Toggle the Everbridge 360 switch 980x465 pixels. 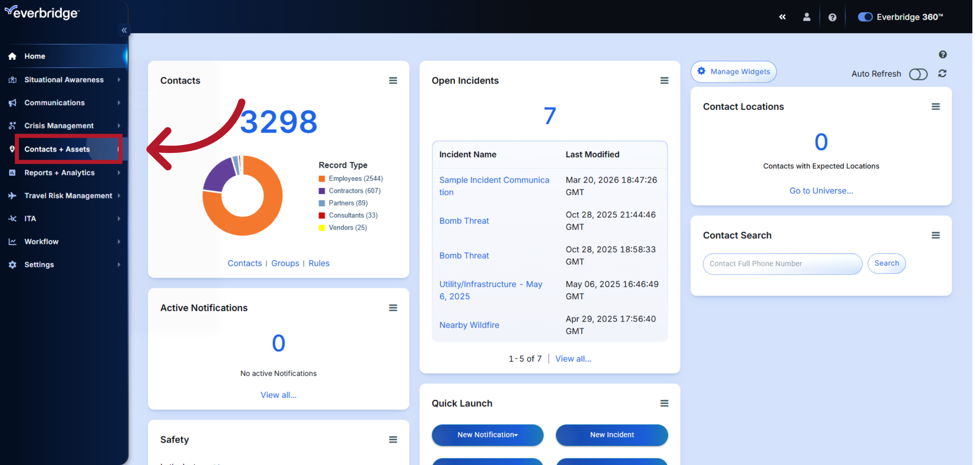[865, 17]
